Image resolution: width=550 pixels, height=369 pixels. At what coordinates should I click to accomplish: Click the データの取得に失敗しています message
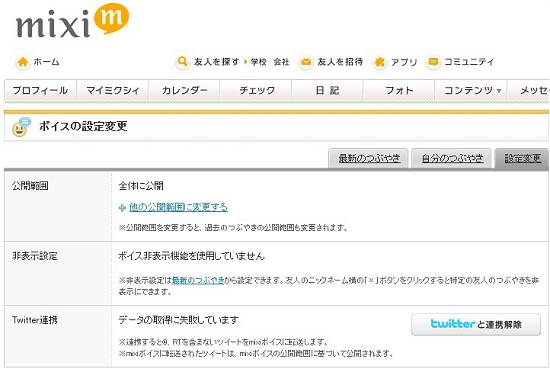pyautogui.click(x=179, y=320)
